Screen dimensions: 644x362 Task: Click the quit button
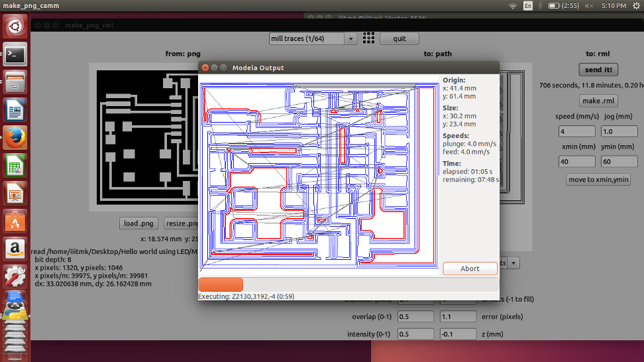pyautogui.click(x=400, y=38)
